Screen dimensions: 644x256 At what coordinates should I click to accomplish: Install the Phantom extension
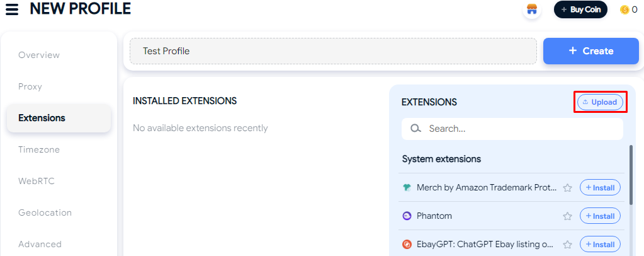tap(600, 216)
